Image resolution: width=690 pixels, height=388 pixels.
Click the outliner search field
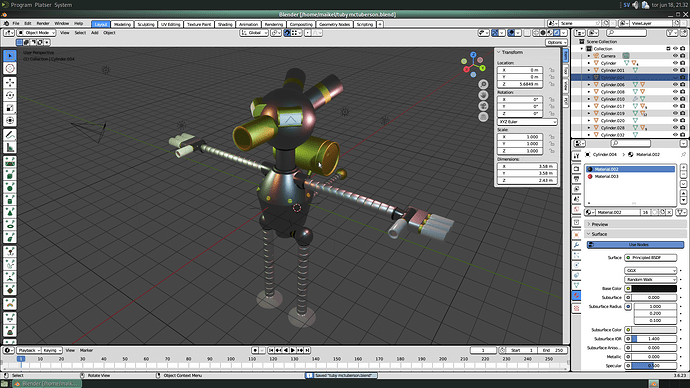pos(627,33)
